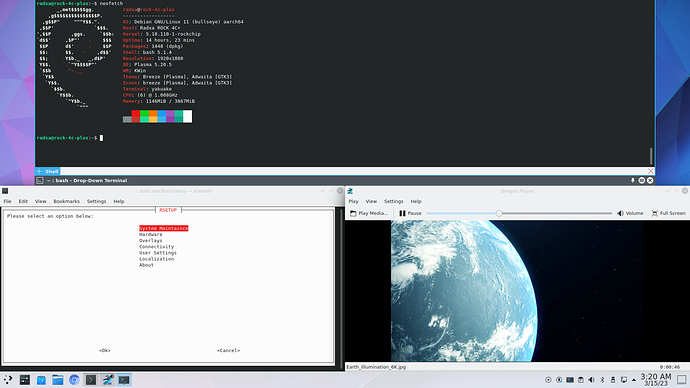Open Konsole View menu
The width and height of the screenshot is (690, 388).
point(40,201)
